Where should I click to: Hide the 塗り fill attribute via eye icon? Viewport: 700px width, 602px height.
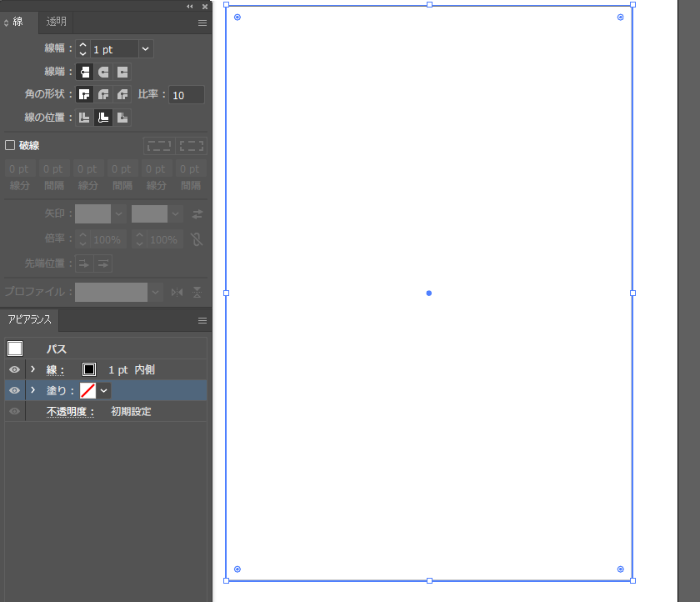[14, 390]
